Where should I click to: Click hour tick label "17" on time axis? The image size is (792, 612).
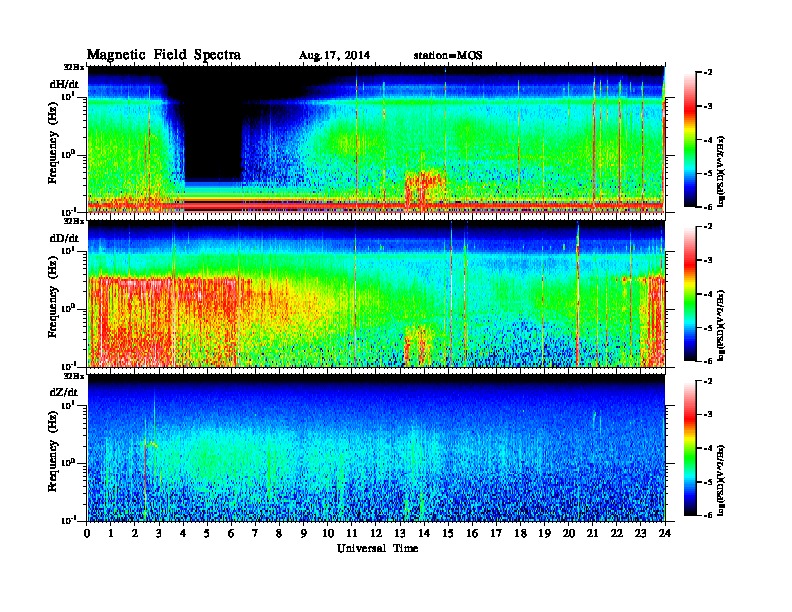(496, 533)
